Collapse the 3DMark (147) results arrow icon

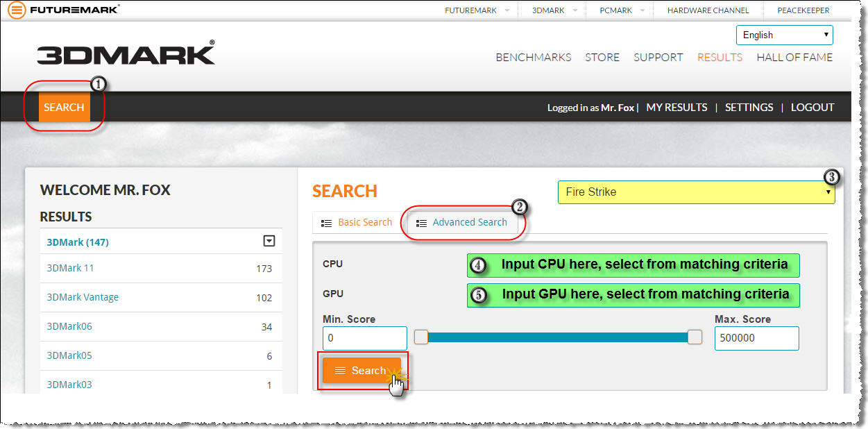(269, 241)
